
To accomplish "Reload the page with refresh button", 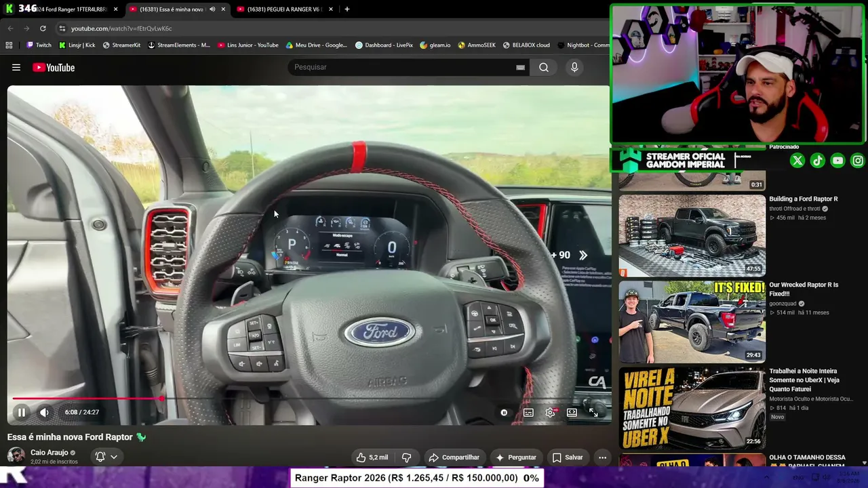I will pos(43,28).
